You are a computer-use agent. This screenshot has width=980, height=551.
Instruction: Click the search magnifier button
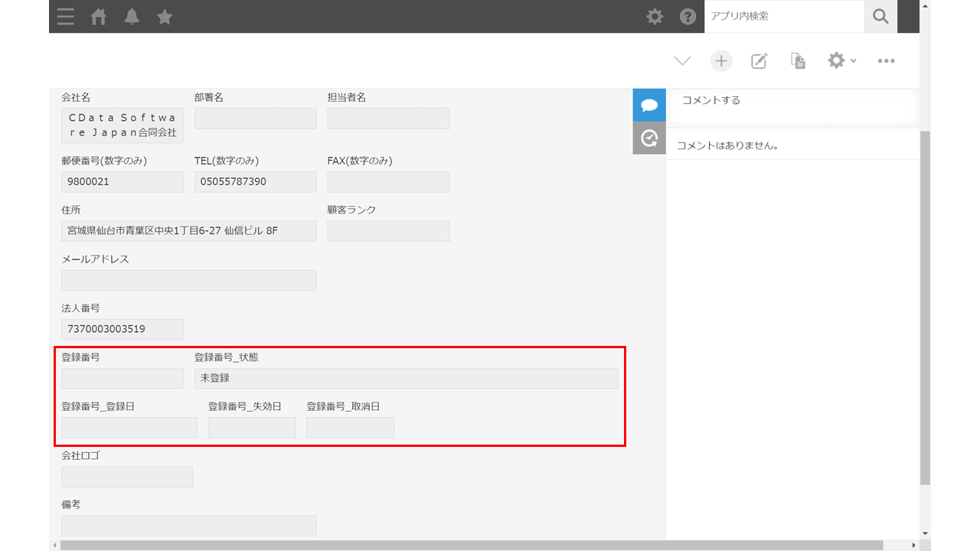click(880, 16)
